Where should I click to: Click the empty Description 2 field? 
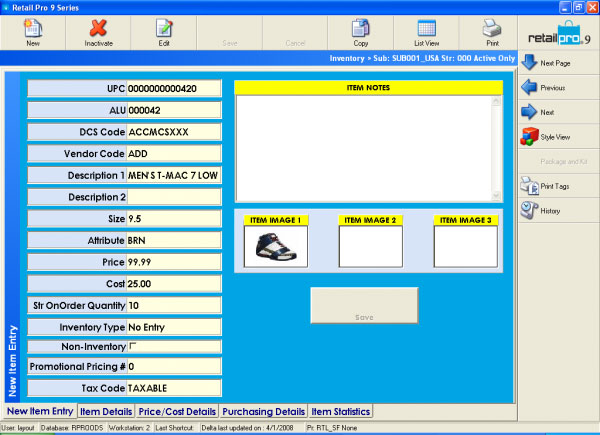[x=174, y=197]
